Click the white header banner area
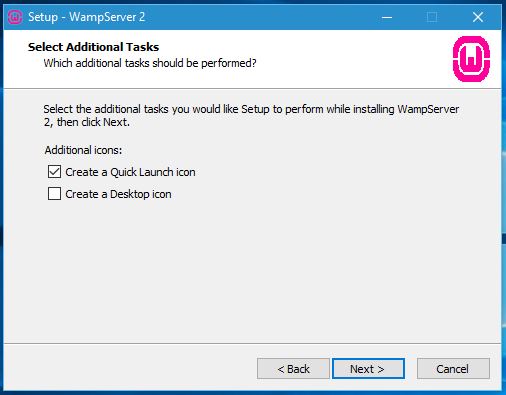Viewport: 506px width, 395px height. [300, 59]
